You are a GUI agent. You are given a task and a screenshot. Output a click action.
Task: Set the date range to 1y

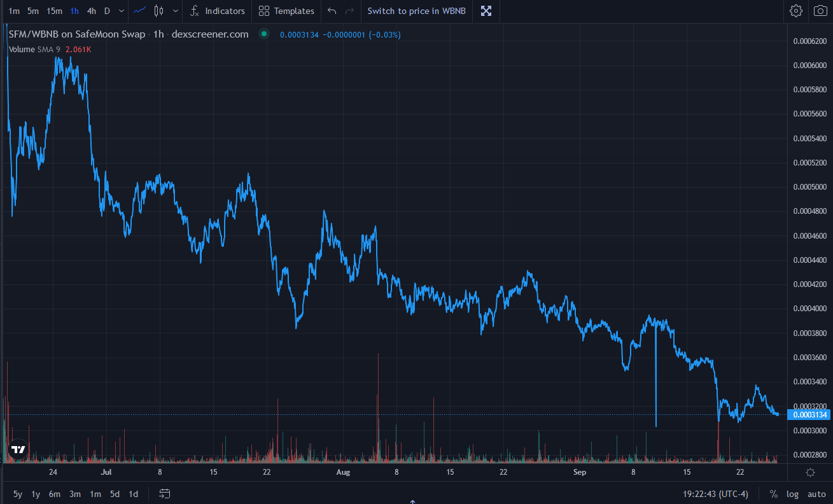point(36,494)
